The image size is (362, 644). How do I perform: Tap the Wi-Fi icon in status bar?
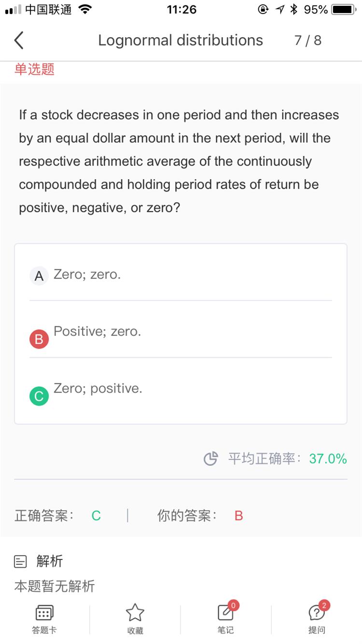point(85,10)
